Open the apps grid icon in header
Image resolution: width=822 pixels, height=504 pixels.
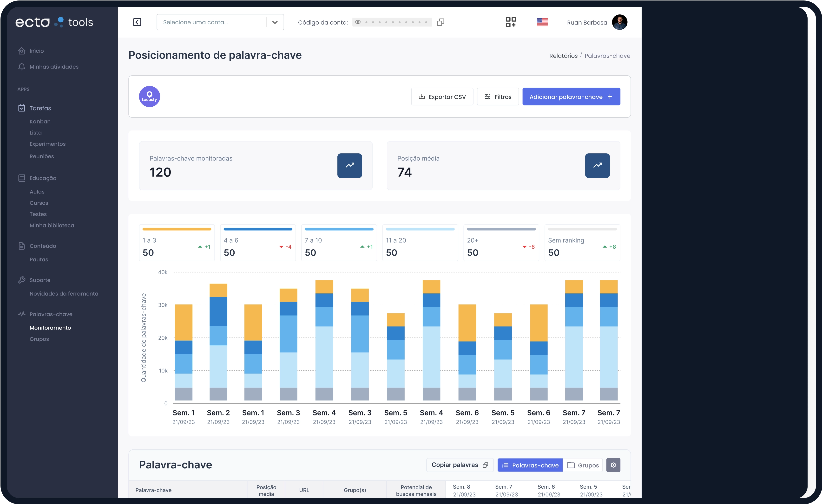(x=511, y=22)
